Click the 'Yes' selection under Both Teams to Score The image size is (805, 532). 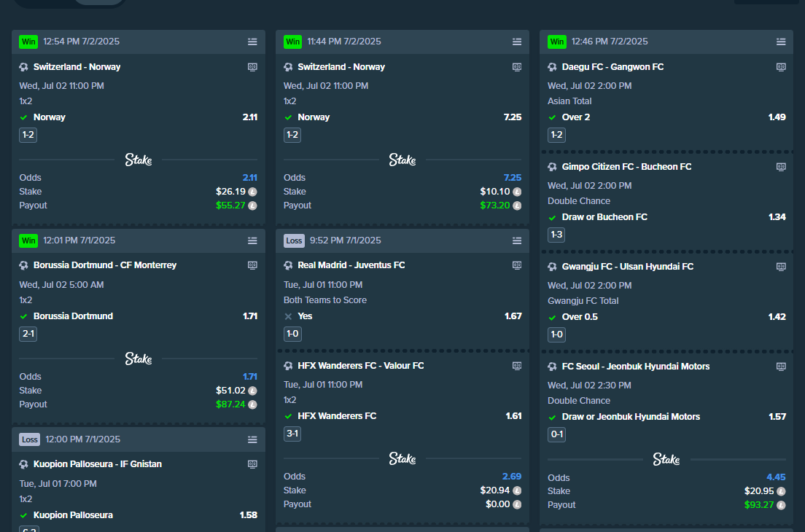point(305,316)
